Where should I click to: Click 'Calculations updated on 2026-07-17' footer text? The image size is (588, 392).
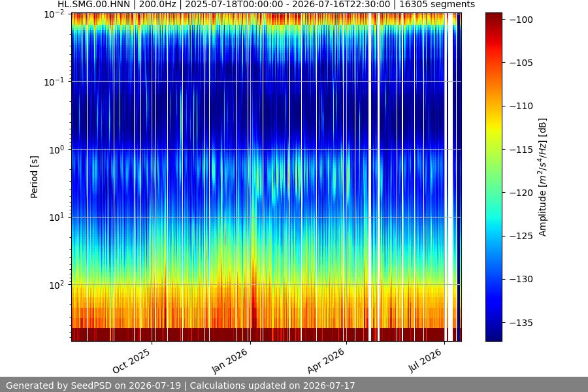[272, 385]
